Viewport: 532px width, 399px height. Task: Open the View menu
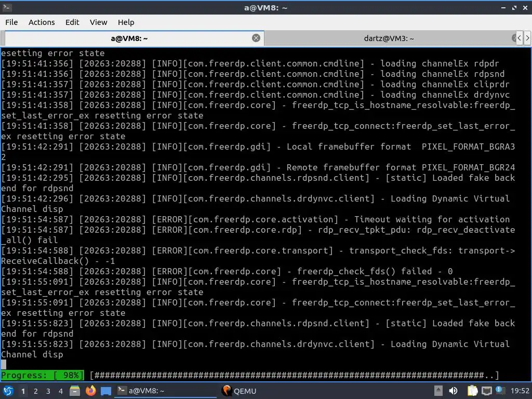(x=98, y=22)
